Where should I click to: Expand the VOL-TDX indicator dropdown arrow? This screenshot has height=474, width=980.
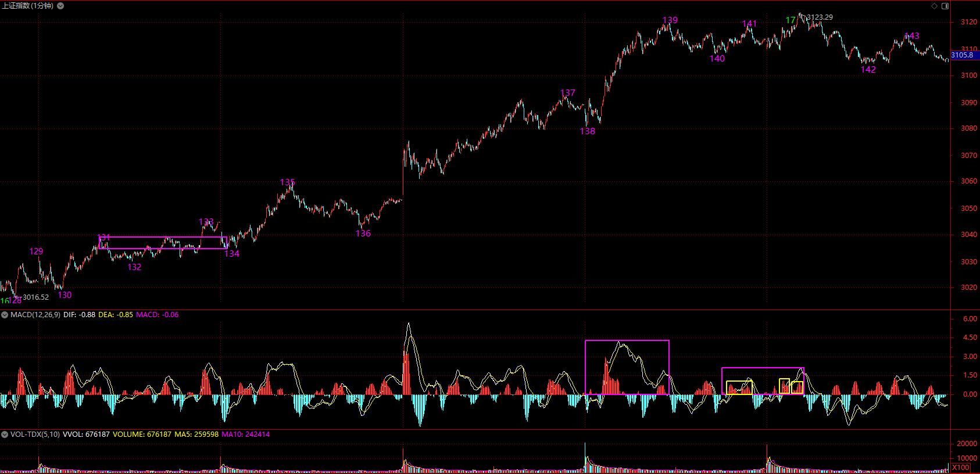pos(5,435)
